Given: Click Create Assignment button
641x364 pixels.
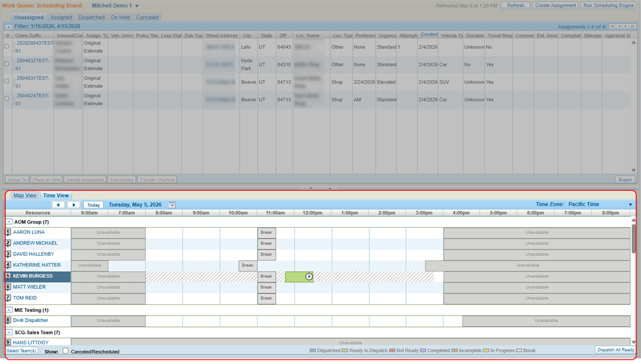Looking at the screenshot, I should [555, 6].
